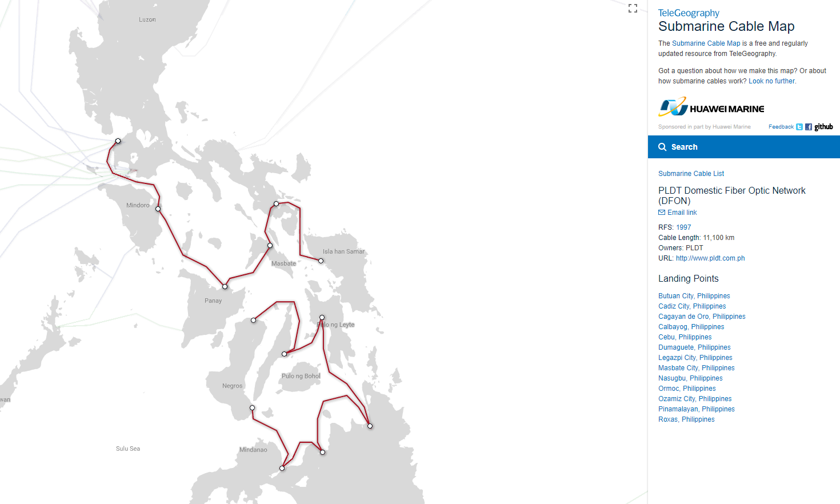Click the 'Pulo ng Bohol' map label

click(x=301, y=376)
